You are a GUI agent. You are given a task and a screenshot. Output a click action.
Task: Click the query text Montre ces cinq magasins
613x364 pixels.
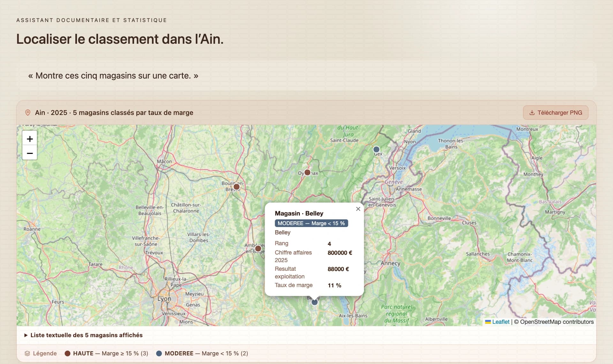pyautogui.click(x=113, y=76)
